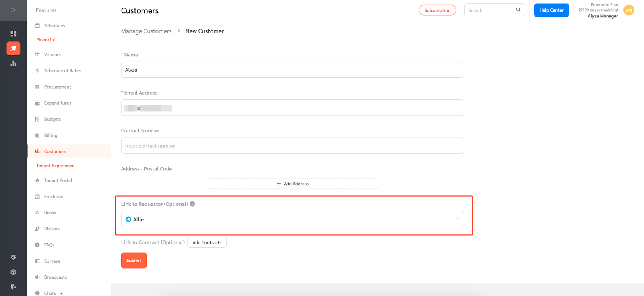Click the search magnifier icon
The image size is (644, 296).
click(x=518, y=10)
